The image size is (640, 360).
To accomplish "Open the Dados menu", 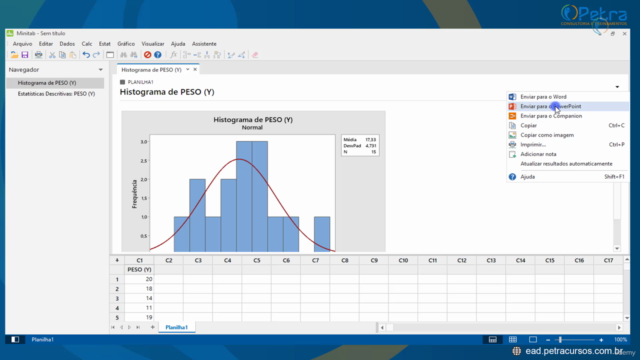I will pos(67,44).
